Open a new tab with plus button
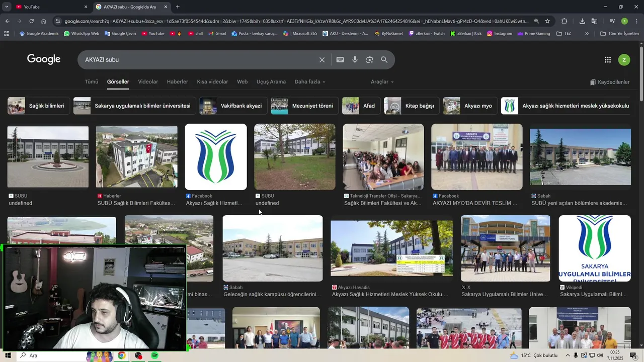The width and height of the screenshot is (644, 362). 178,7
